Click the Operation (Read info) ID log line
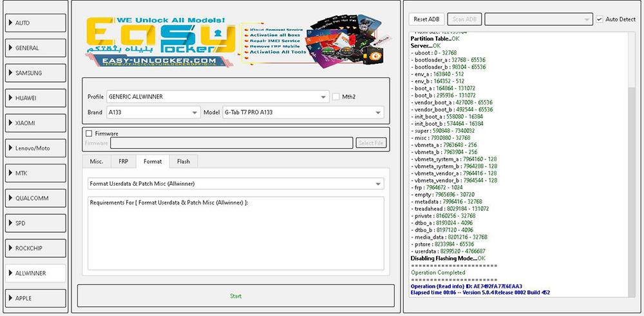644x316 pixels. tap(466, 286)
